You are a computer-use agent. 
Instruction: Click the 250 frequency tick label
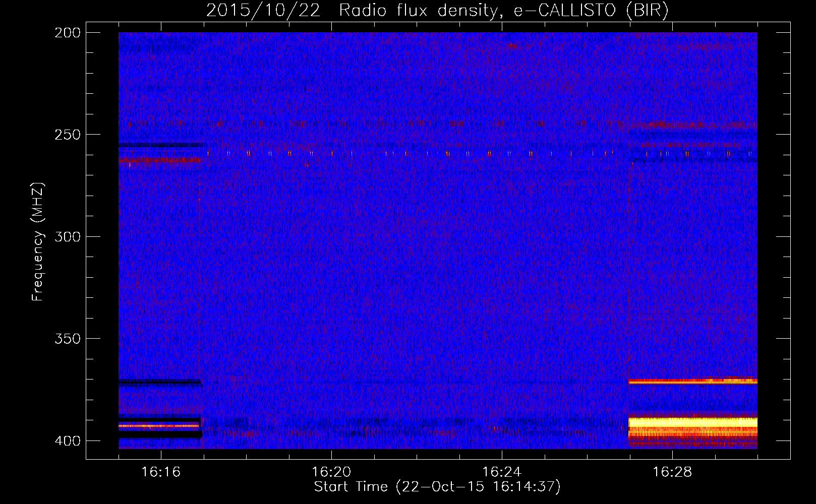pyautogui.click(x=68, y=135)
